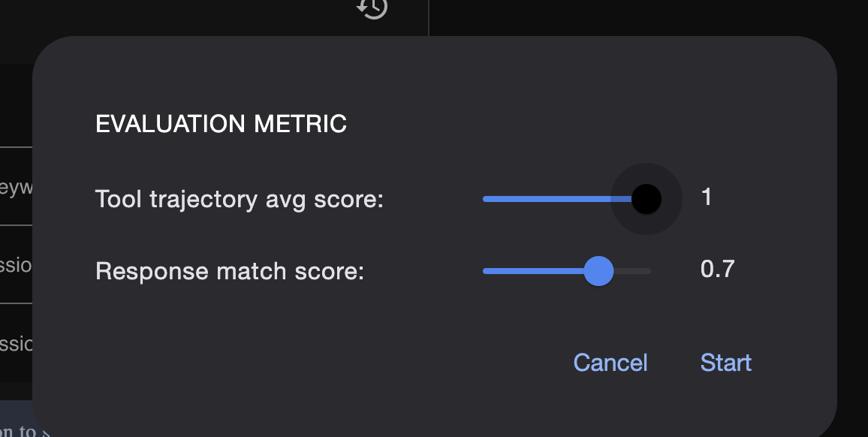868x437 pixels.
Task: Click the EVALUATION METRIC heading
Action: coord(221,124)
